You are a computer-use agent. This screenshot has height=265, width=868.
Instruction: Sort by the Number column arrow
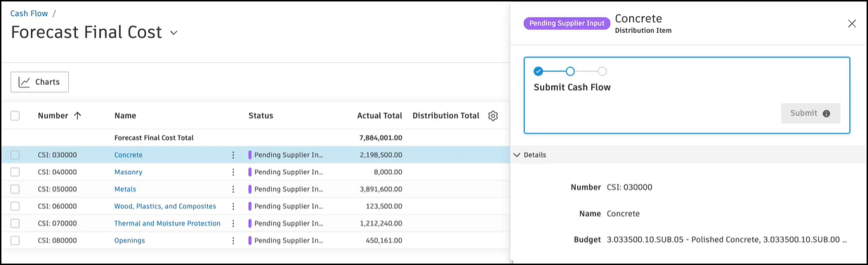[x=77, y=116]
